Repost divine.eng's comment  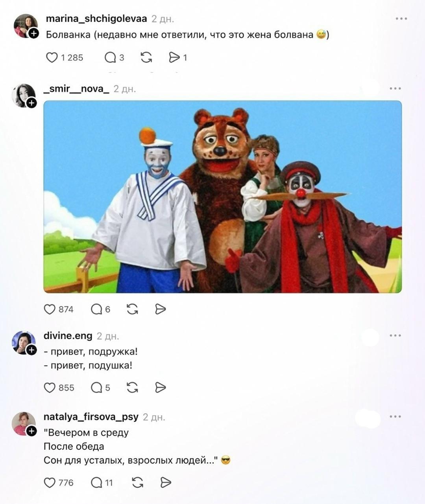click(133, 388)
